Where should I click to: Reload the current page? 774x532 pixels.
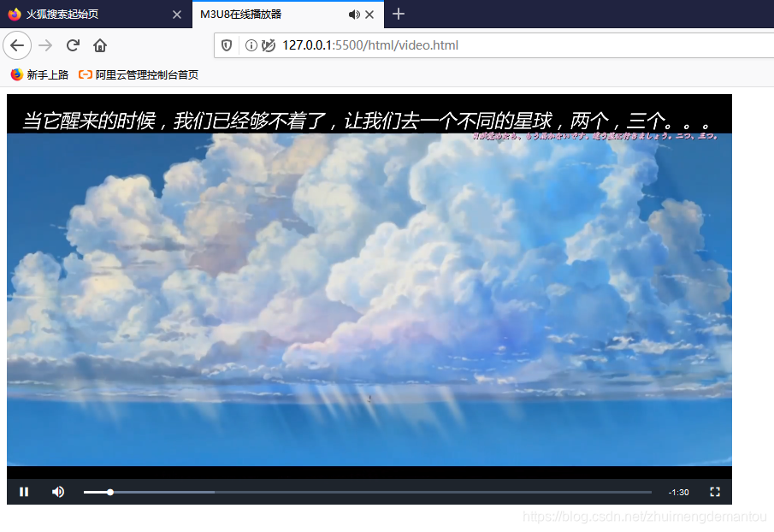coord(73,45)
